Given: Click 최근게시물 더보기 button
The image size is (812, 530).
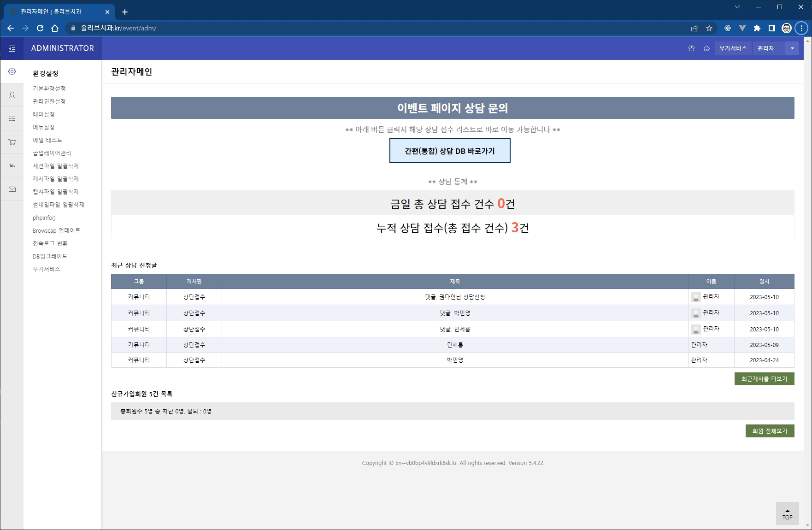Looking at the screenshot, I should (x=764, y=379).
